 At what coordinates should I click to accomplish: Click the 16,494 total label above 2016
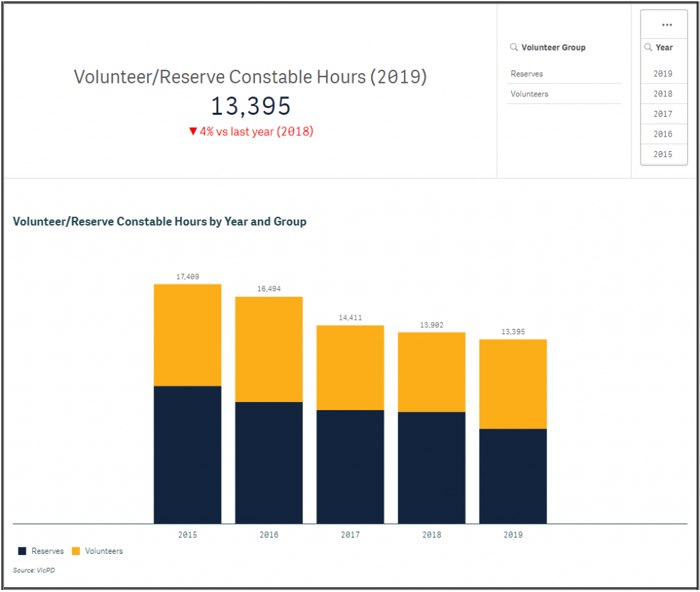click(x=269, y=289)
